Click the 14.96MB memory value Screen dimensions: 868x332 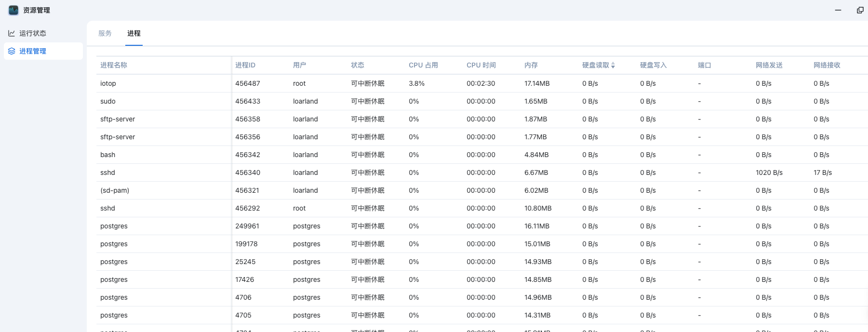(x=538, y=297)
